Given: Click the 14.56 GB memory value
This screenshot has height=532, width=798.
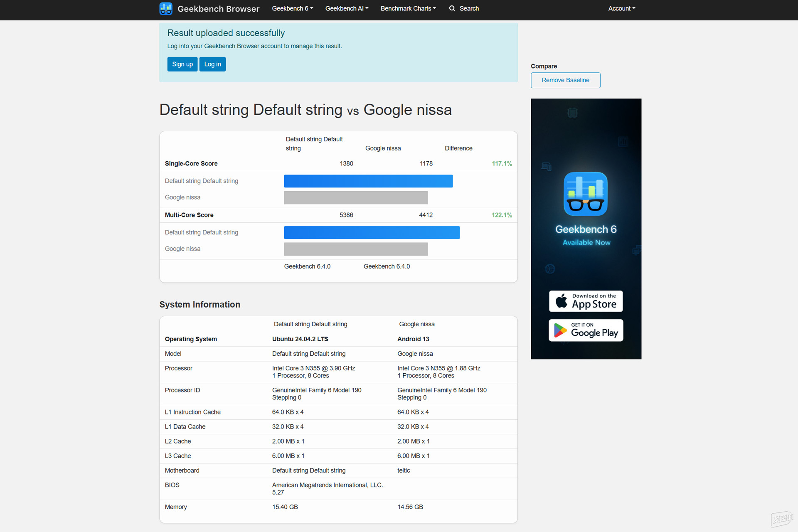Looking at the screenshot, I should [410, 507].
